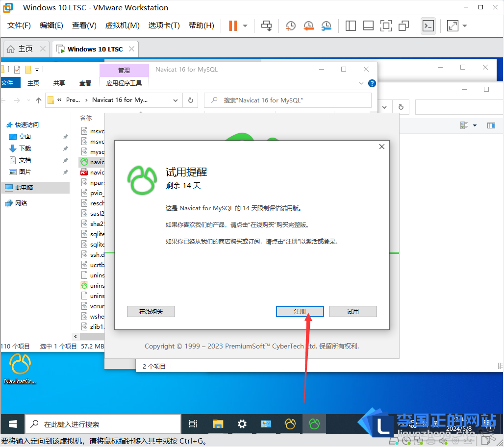504x447 pixels.
Task: Revert the virtual machine to its snapshot
Action: click(x=308, y=25)
